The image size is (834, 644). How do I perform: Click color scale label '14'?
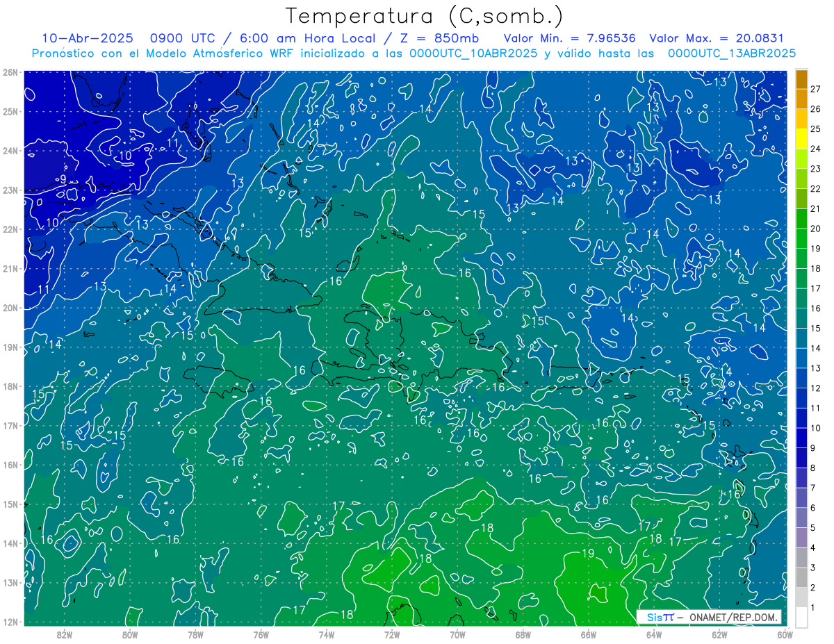click(817, 348)
